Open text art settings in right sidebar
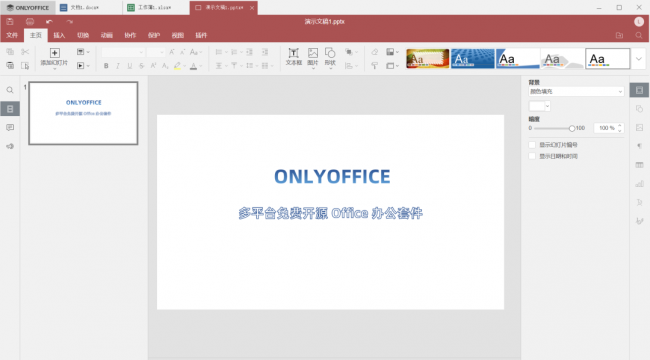Viewport: 650px width, 360px height. (639, 202)
